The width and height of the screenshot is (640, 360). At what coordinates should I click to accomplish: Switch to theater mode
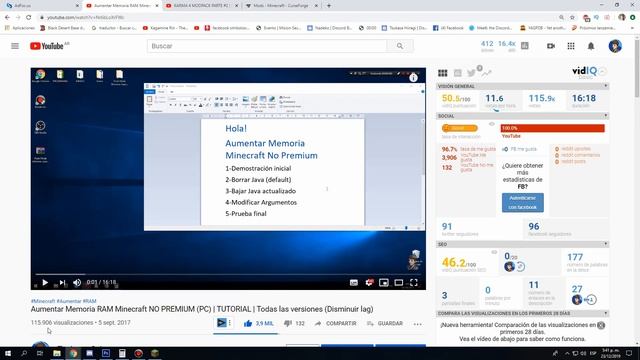coord(398,282)
